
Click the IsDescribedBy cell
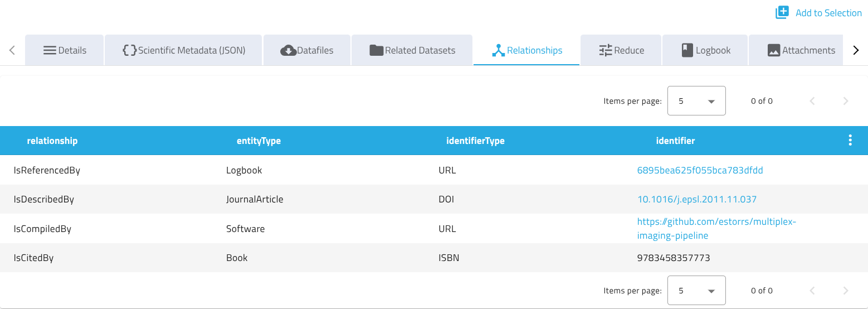pyautogui.click(x=43, y=199)
